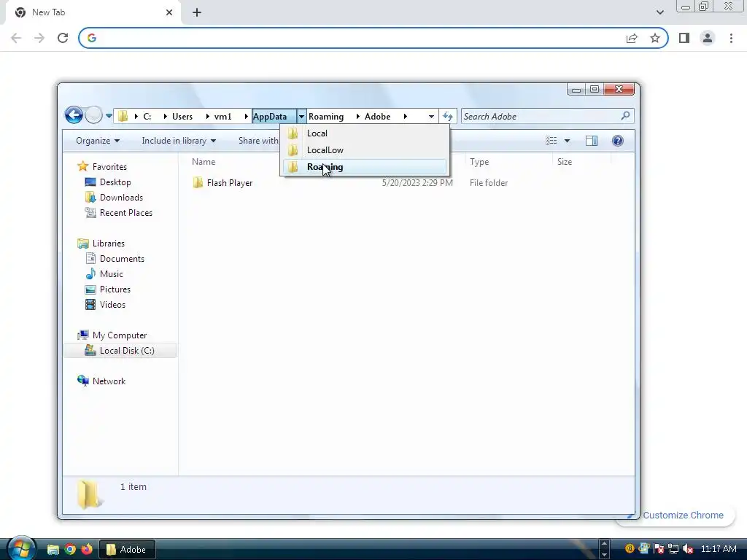
Task: Open Downloads in the navigation pane
Action: [x=121, y=197]
